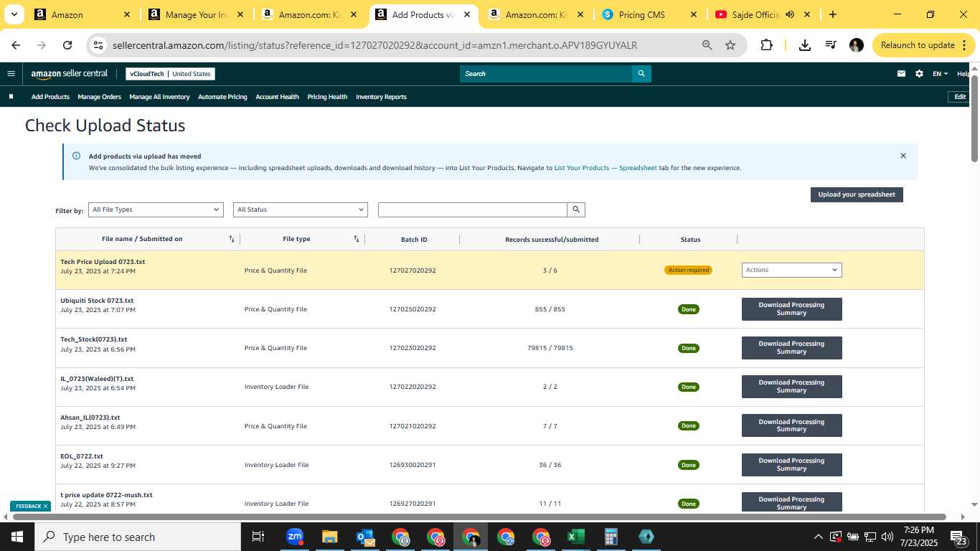Open the vCloudTech United States account switcher

(170, 73)
